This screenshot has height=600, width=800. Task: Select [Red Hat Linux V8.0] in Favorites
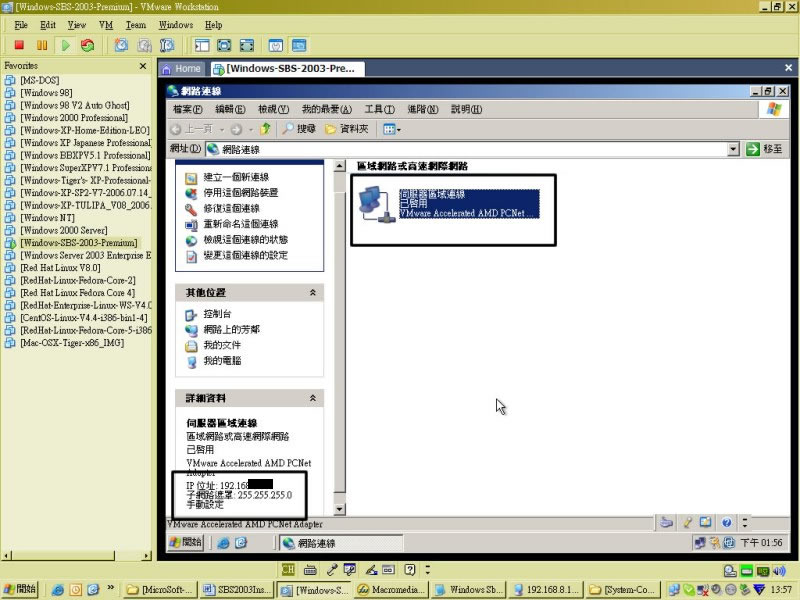coord(60,267)
